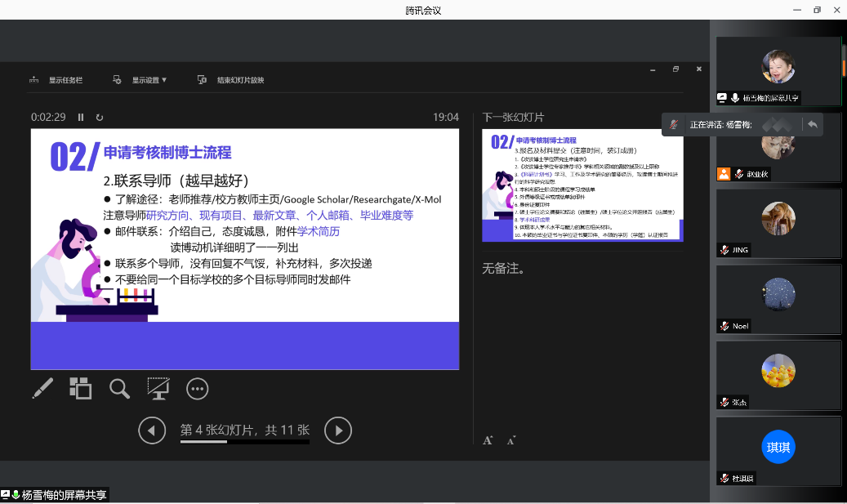Viewport: 847px width, 504px height.
Task: Open the more slideshow options circle button
Action: [x=198, y=388]
